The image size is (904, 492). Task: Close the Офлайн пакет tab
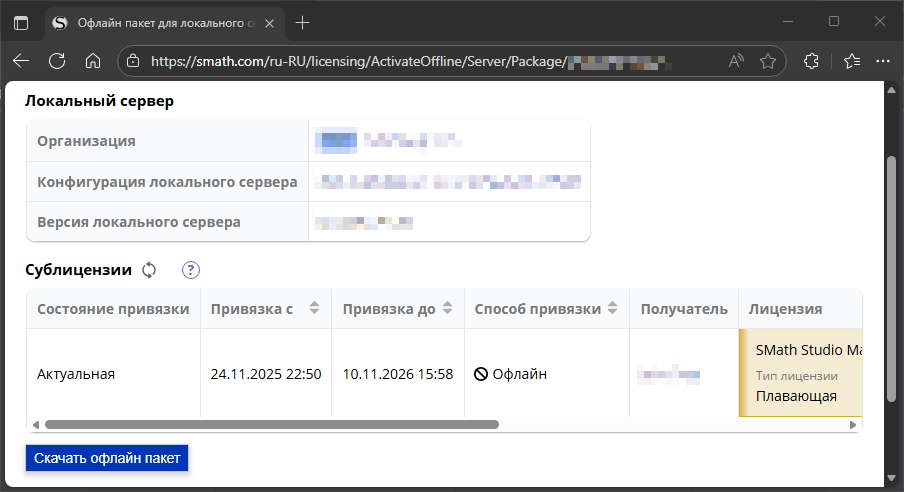coord(269,24)
